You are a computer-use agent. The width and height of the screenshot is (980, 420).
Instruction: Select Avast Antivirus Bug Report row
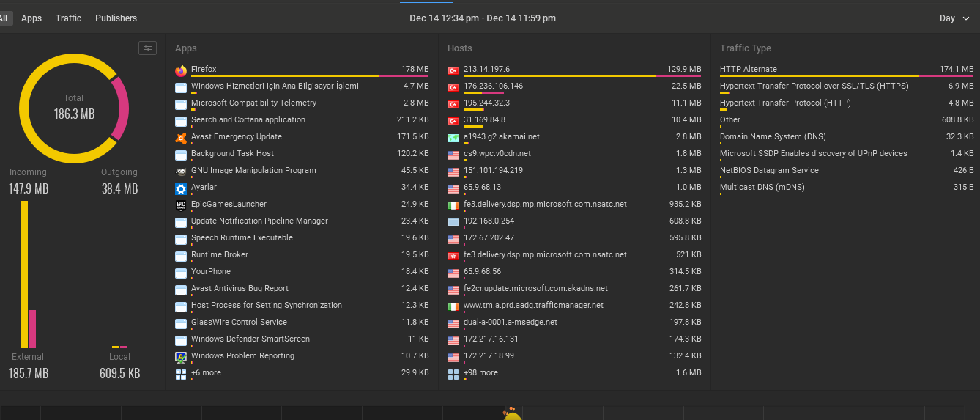point(302,289)
